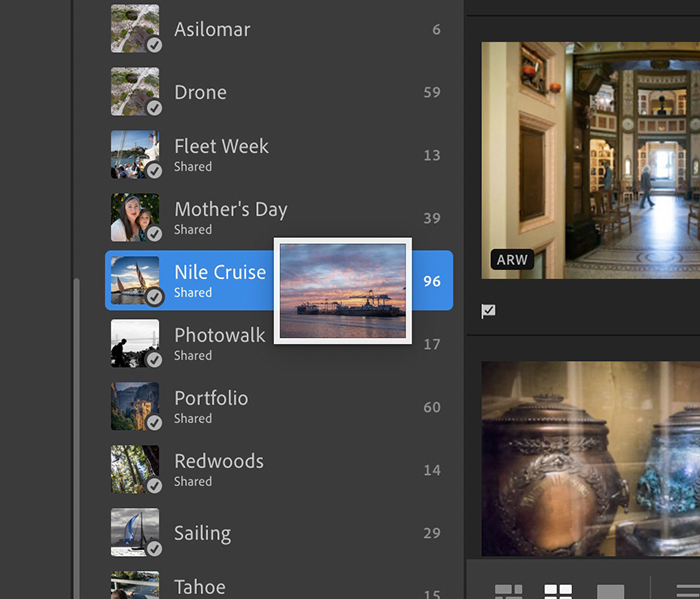The image size is (700, 599).
Task: Click the Portfolio album thumbnail
Action: 135,406
